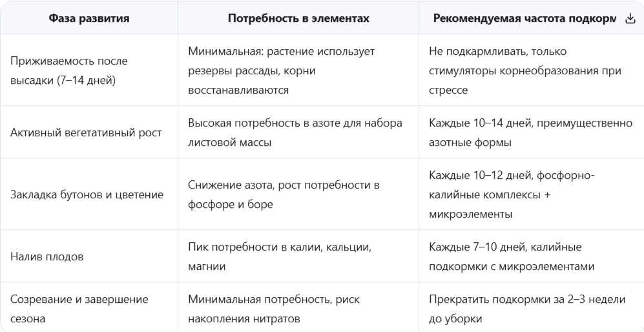Image resolution: width=644 pixels, height=332 pixels.
Task: Select the 'Высокая потребность в азоте' cell
Action: [298, 132]
